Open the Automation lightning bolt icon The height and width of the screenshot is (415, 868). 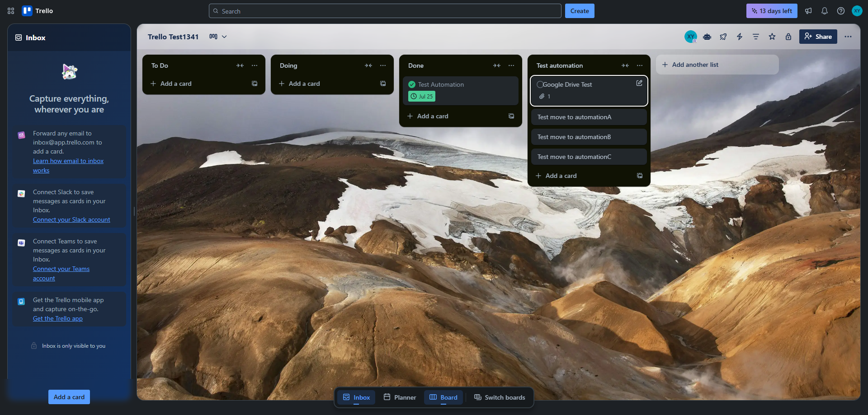[x=740, y=37]
